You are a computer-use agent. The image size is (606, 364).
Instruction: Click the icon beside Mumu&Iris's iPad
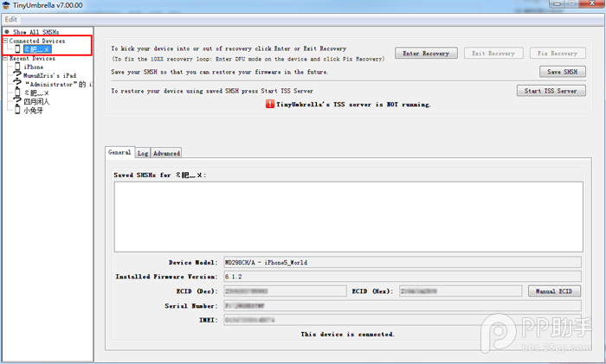[17, 74]
